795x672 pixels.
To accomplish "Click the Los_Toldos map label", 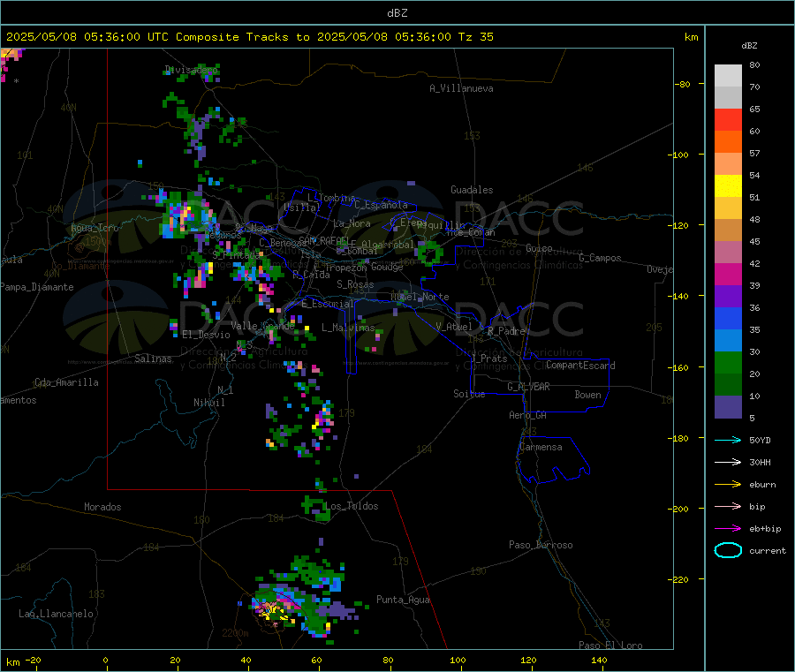I will (352, 506).
